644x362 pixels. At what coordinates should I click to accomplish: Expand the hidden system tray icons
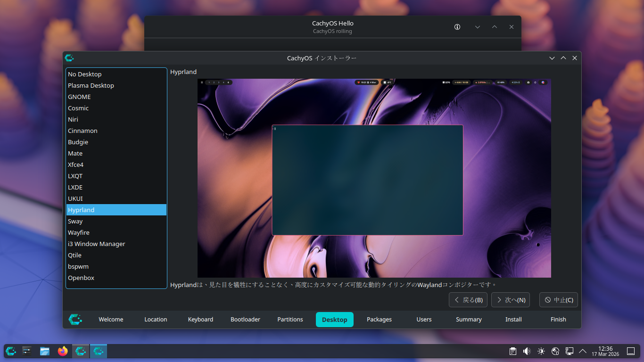583,351
